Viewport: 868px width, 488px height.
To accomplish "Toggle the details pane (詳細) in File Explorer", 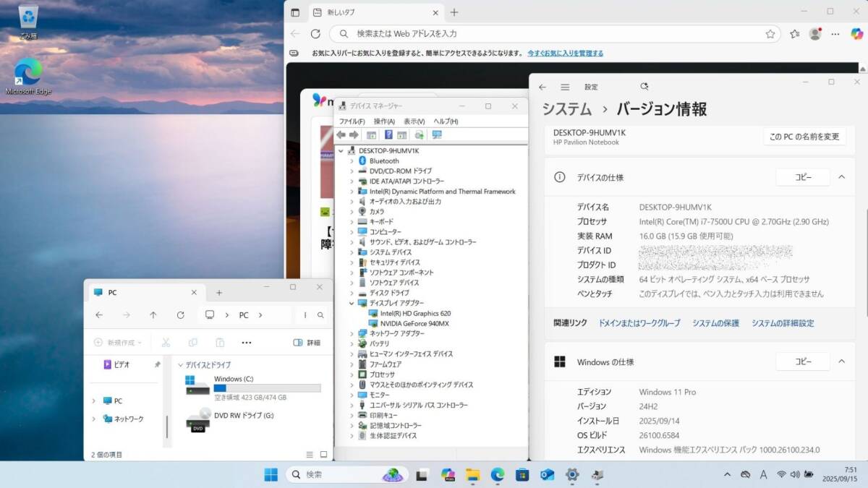I will (x=307, y=343).
